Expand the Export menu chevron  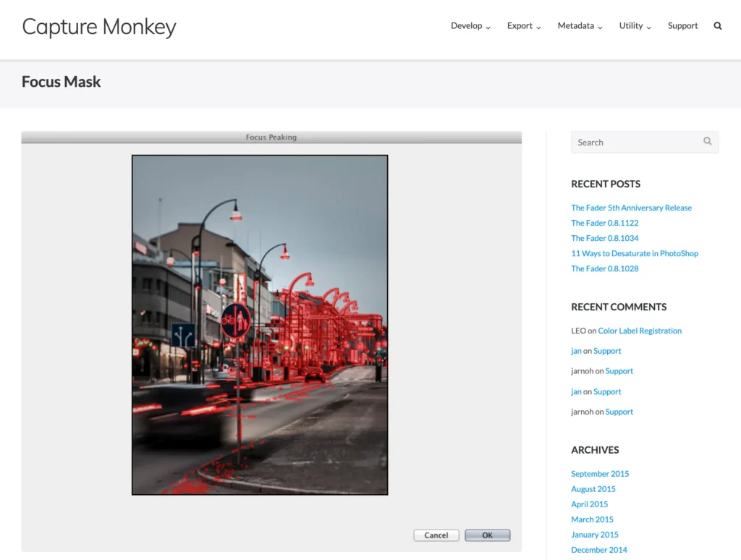[x=538, y=28]
